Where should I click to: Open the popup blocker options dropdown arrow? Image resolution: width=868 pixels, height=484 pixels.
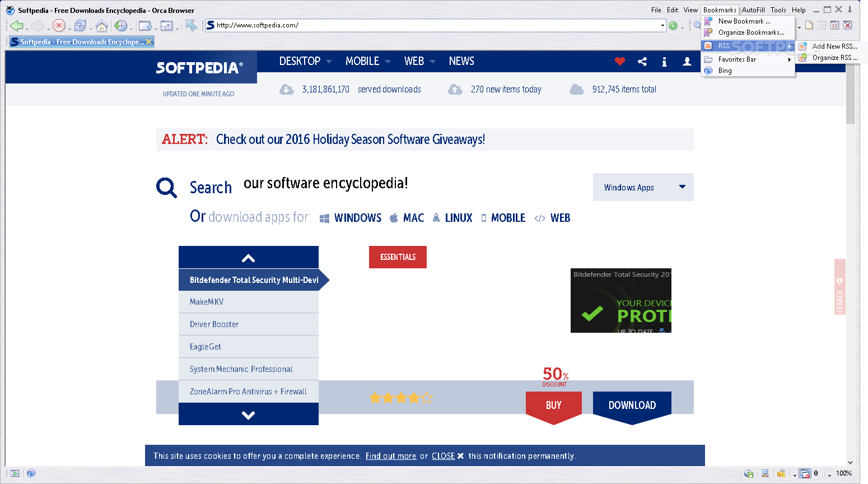tap(795, 474)
